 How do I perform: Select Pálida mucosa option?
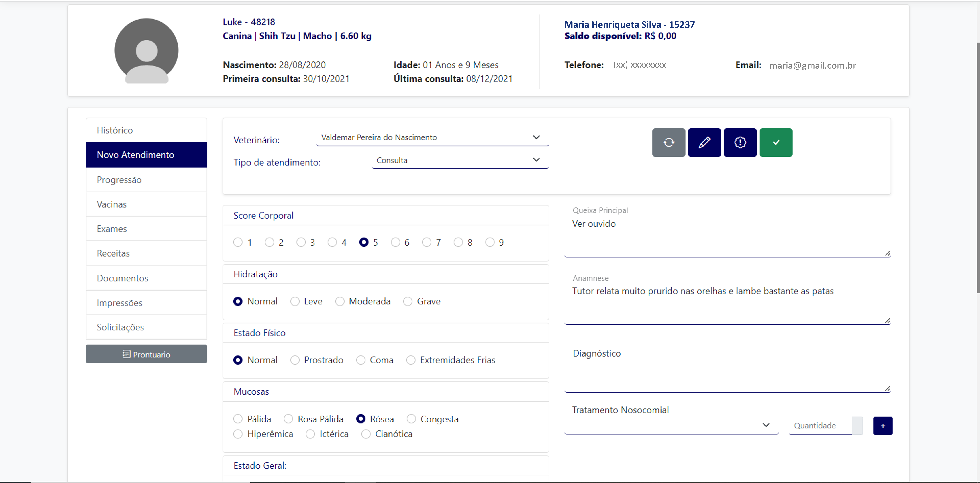pos(238,419)
